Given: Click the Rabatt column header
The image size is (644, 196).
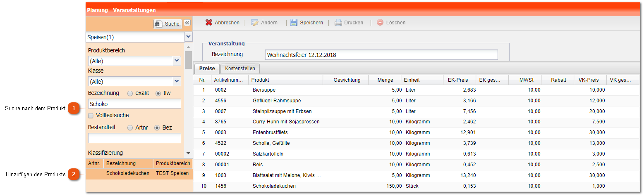Looking at the screenshot, I should (x=557, y=80).
